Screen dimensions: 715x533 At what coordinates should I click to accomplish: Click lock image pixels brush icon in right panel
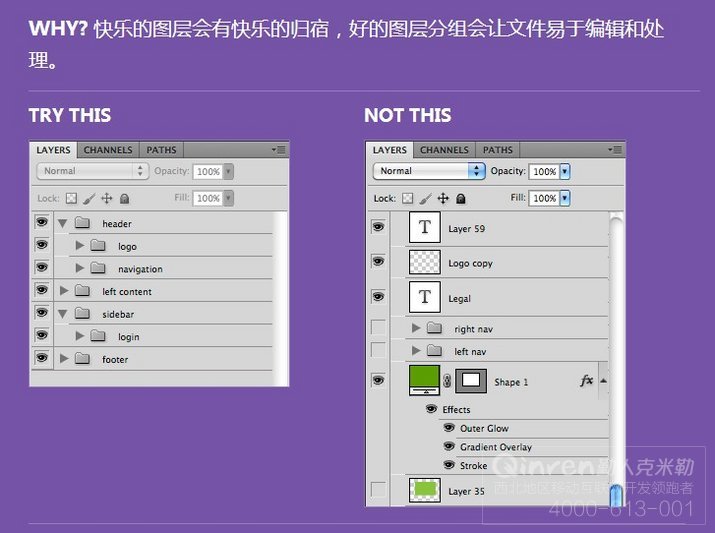(x=425, y=198)
